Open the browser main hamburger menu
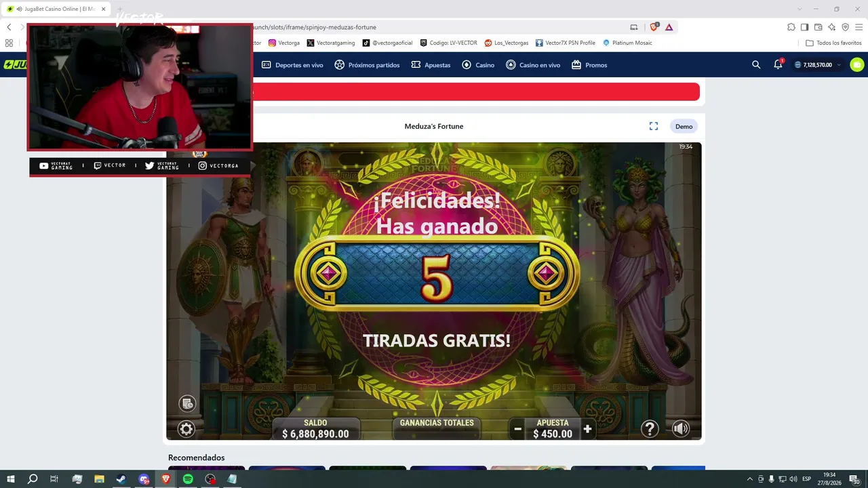The height and width of the screenshot is (488, 868). point(859,27)
